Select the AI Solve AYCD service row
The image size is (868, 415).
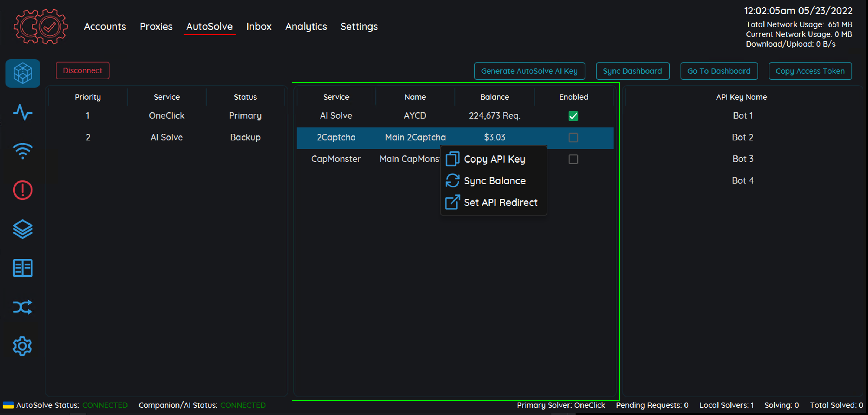pos(455,116)
